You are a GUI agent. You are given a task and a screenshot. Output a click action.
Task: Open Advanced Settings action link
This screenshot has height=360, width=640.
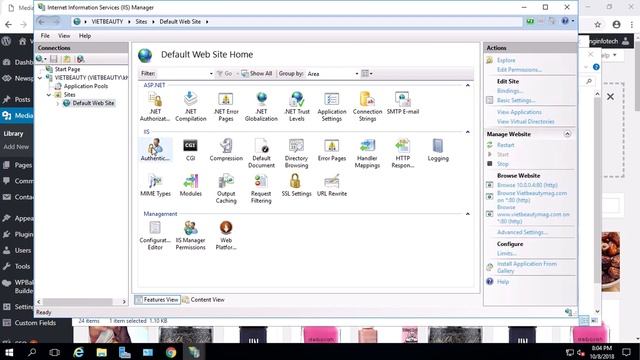point(522,232)
